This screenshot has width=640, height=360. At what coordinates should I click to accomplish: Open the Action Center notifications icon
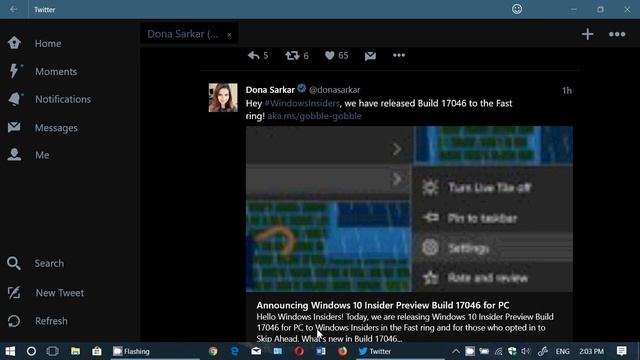click(621, 351)
